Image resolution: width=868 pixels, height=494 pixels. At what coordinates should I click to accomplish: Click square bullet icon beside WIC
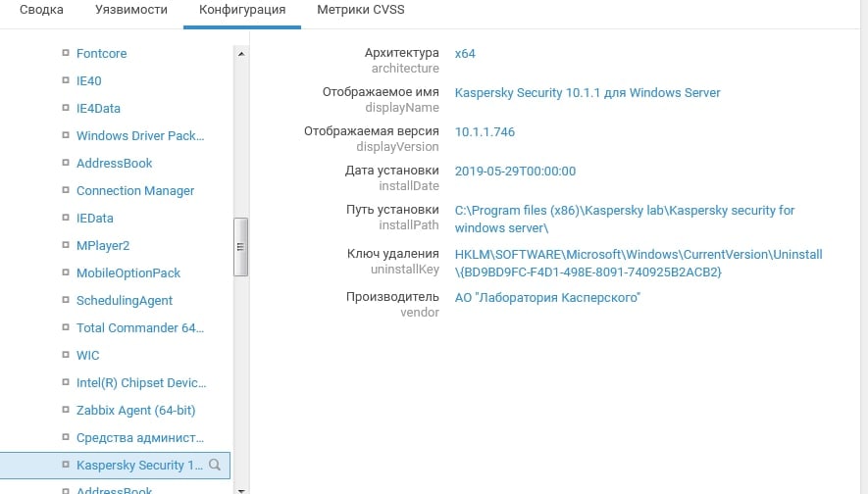pyautogui.click(x=66, y=355)
